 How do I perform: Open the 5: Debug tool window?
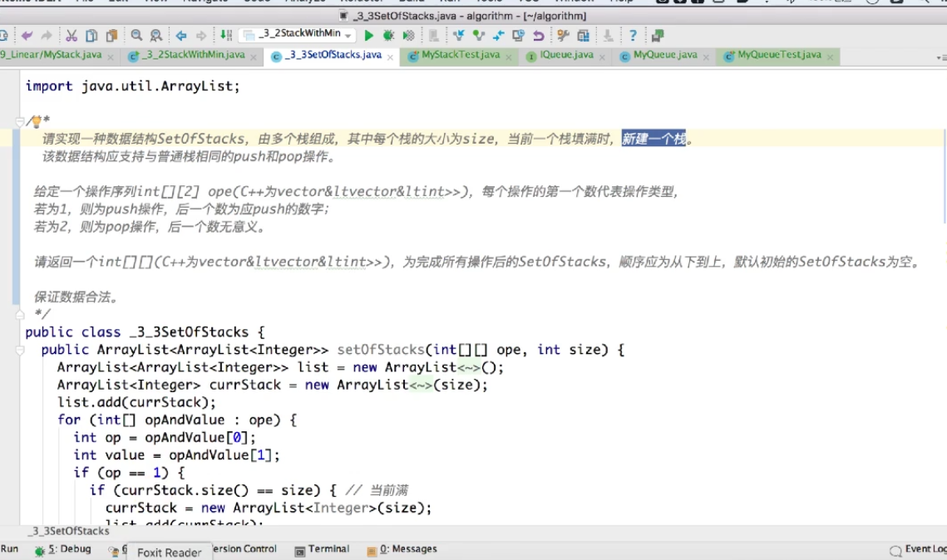tap(63, 549)
